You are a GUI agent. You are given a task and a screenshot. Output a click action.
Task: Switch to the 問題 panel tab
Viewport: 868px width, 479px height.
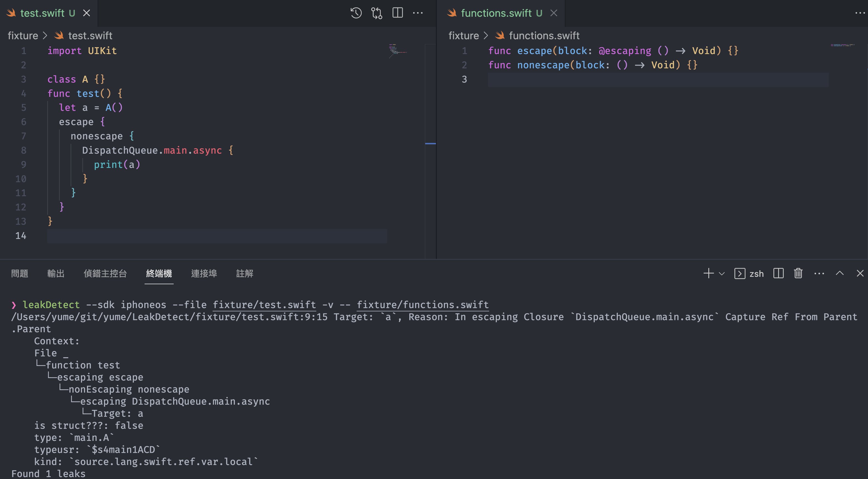pyautogui.click(x=19, y=274)
